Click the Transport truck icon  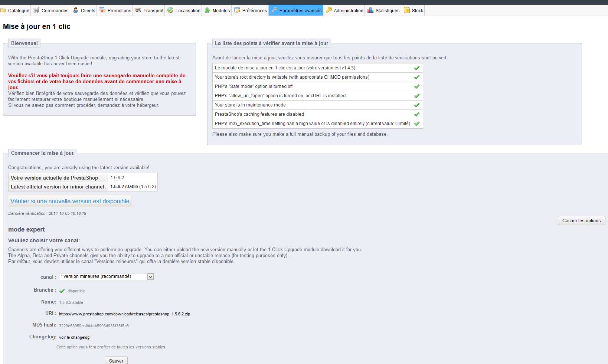tap(138, 10)
